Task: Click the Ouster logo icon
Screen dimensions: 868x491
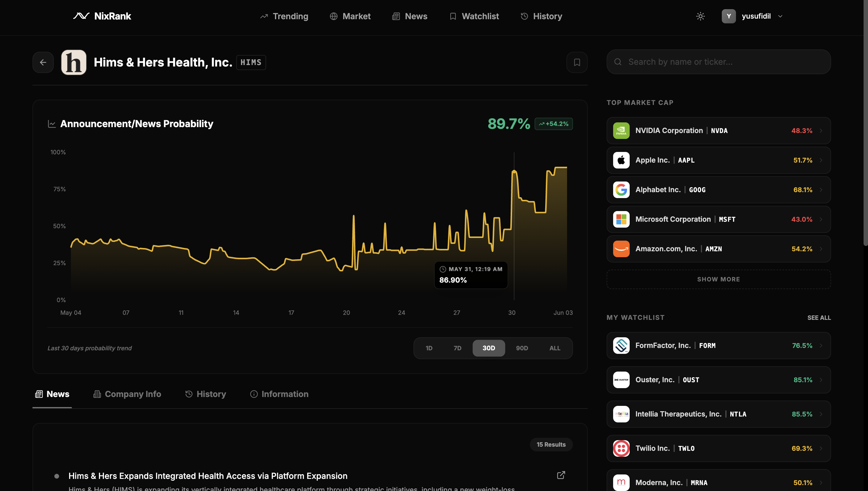Action: click(x=621, y=380)
